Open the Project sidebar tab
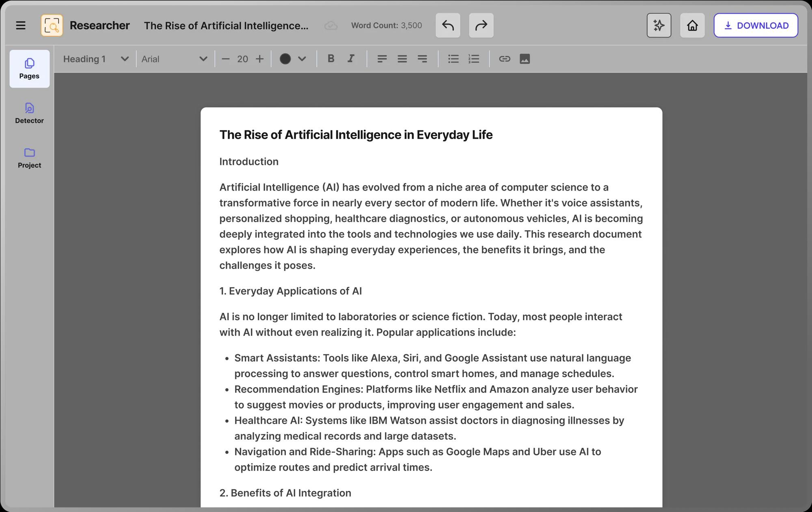 pyautogui.click(x=29, y=158)
